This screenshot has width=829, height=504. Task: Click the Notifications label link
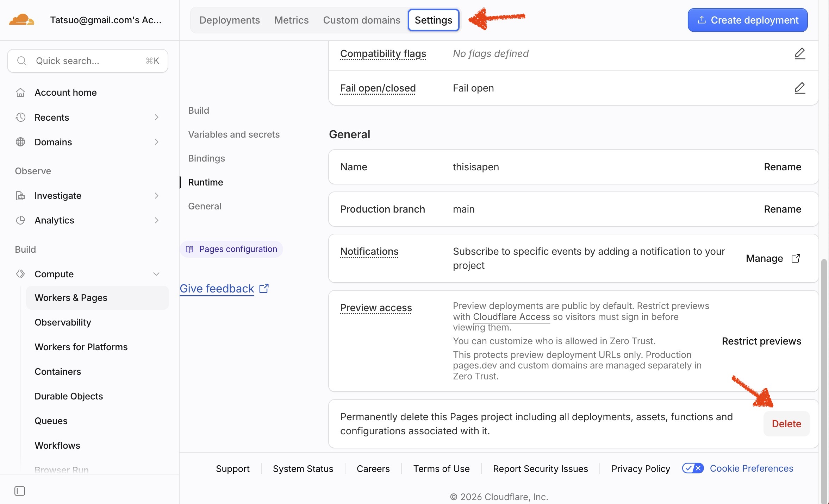[x=369, y=251]
